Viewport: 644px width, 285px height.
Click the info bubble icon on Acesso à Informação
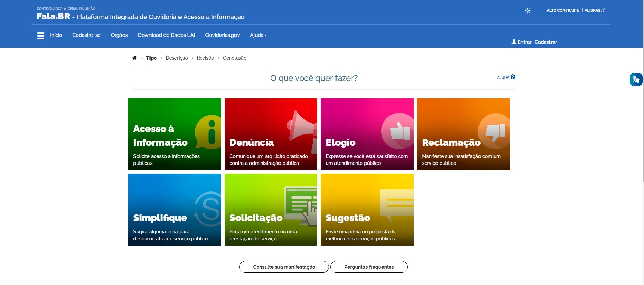[208, 132]
